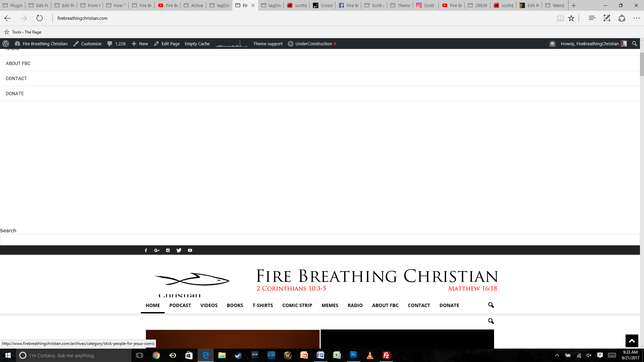Screen dimensions: 644x362
Task: Click Tools ‹ The Rage favorites bar link
Action: pos(23,32)
